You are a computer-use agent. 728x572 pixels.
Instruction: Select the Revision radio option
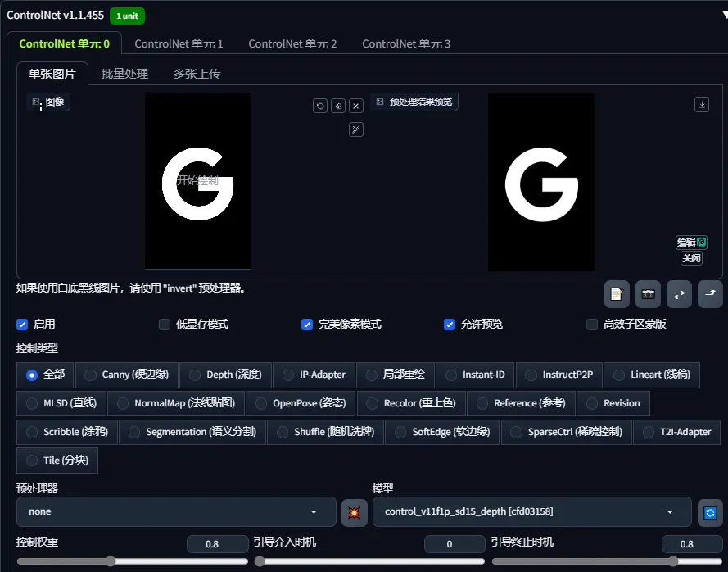613,403
